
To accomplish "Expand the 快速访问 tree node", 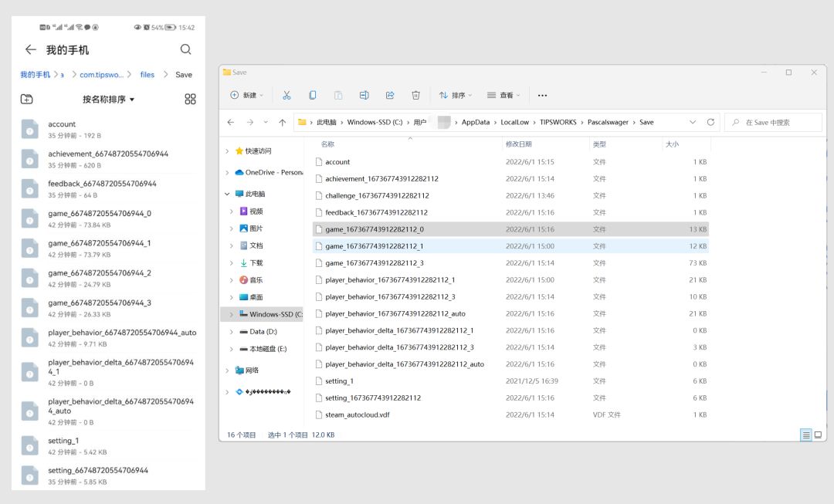I will click(x=227, y=151).
